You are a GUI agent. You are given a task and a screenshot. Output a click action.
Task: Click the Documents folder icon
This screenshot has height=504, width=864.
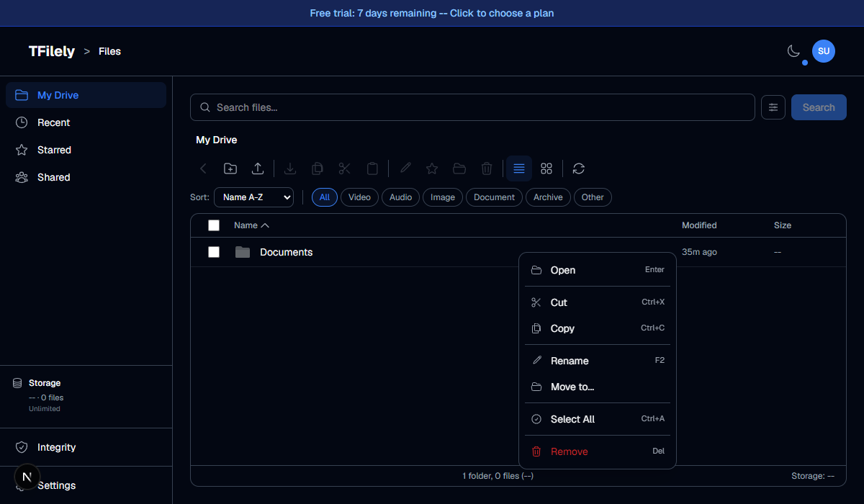(x=243, y=252)
